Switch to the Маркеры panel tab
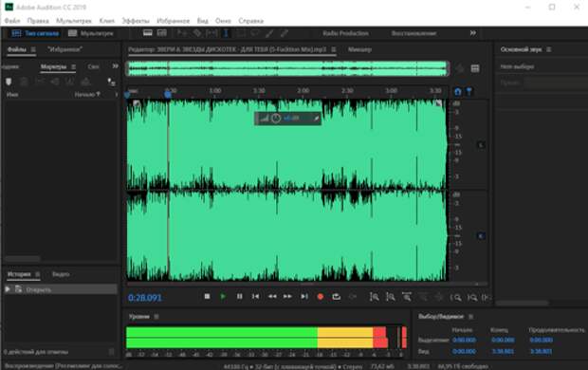 pos(53,66)
